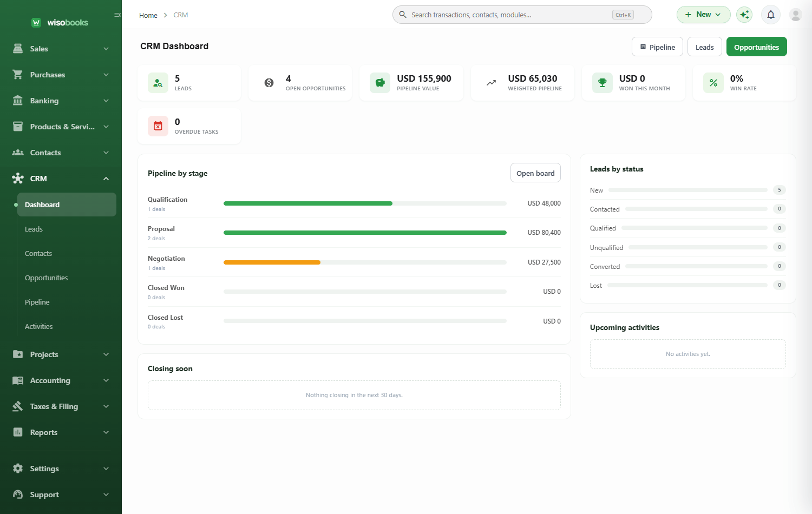Click the Products & Services box icon

[18, 127]
